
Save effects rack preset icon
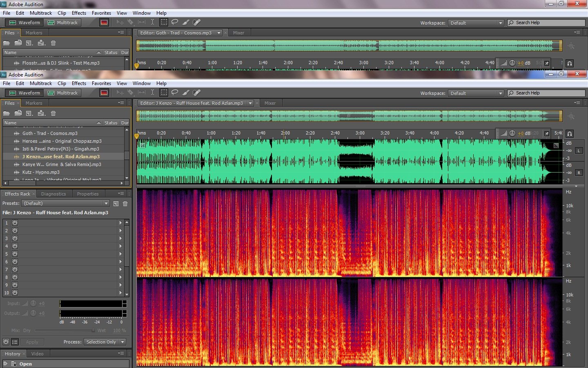click(116, 204)
